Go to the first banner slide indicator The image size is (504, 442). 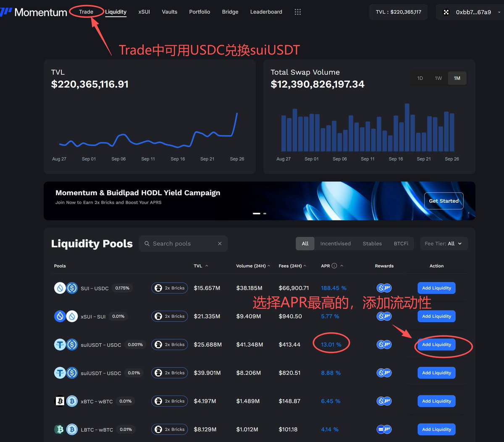click(x=257, y=214)
